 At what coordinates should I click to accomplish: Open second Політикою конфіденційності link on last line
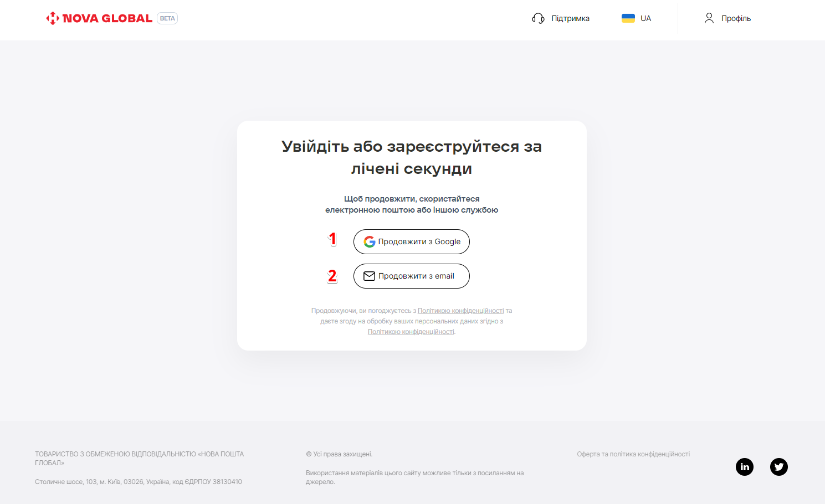point(411,332)
